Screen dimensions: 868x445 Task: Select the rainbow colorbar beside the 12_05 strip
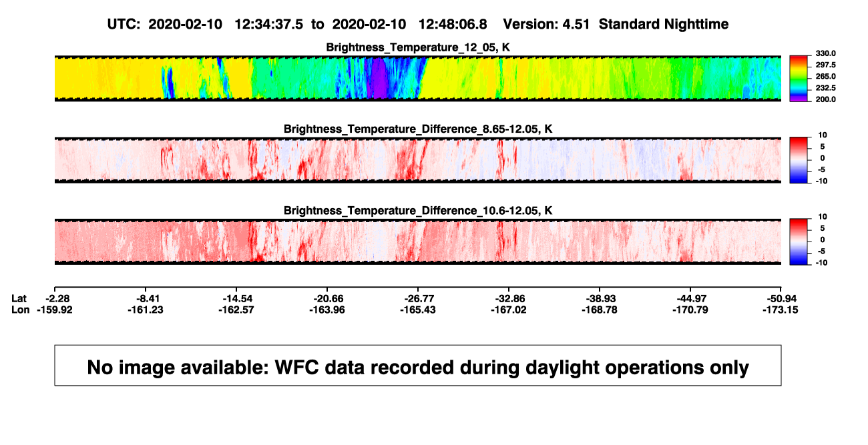coord(799,77)
